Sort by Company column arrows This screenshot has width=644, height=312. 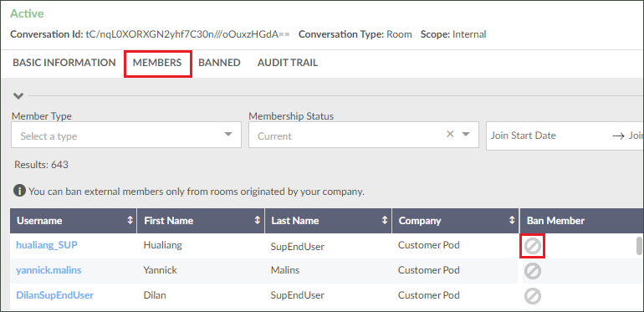pyautogui.click(x=512, y=221)
